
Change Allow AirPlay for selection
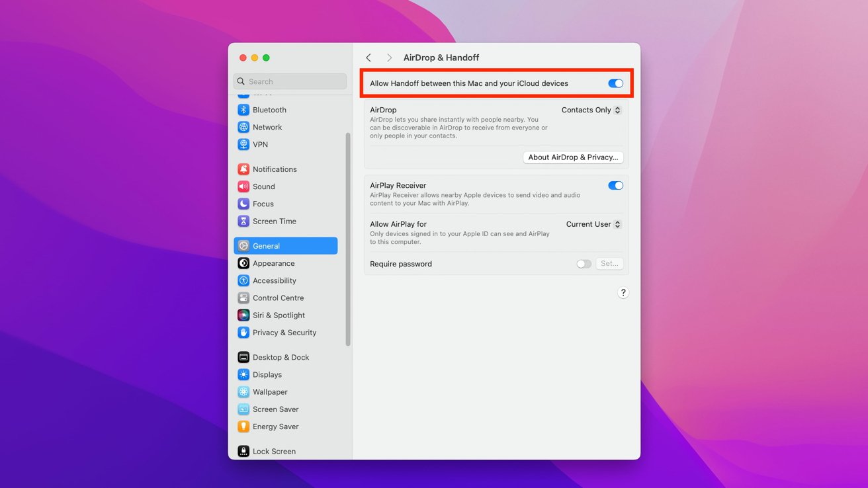(x=593, y=224)
